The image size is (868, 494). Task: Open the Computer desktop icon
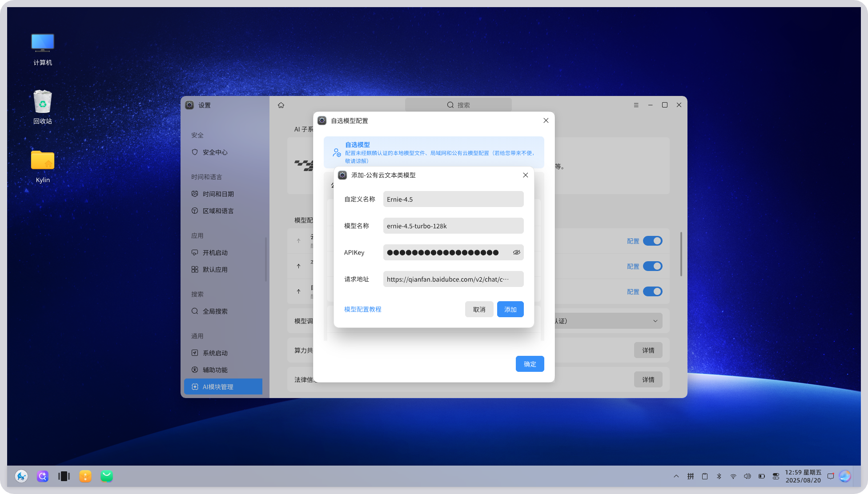[x=43, y=49]
